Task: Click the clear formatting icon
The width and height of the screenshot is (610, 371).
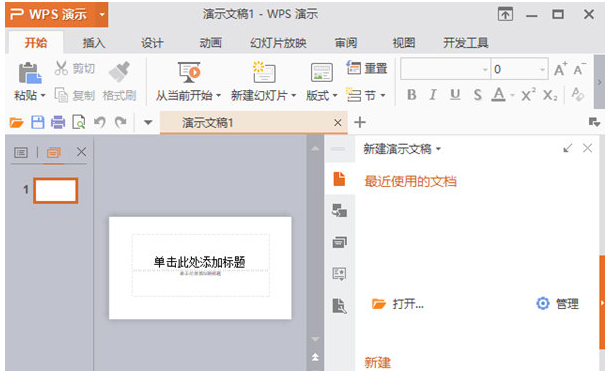Action: (x=578, y=94)
